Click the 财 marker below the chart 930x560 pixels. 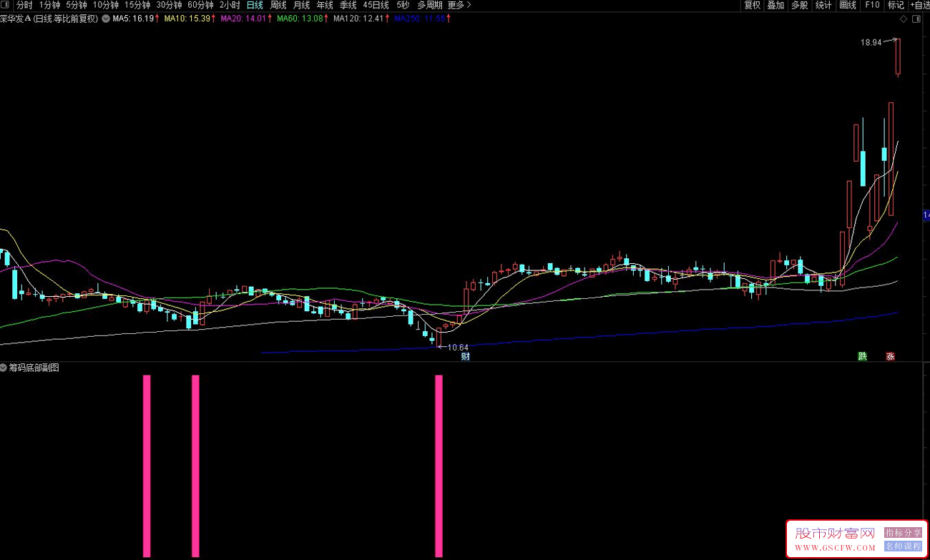(466, 356)
